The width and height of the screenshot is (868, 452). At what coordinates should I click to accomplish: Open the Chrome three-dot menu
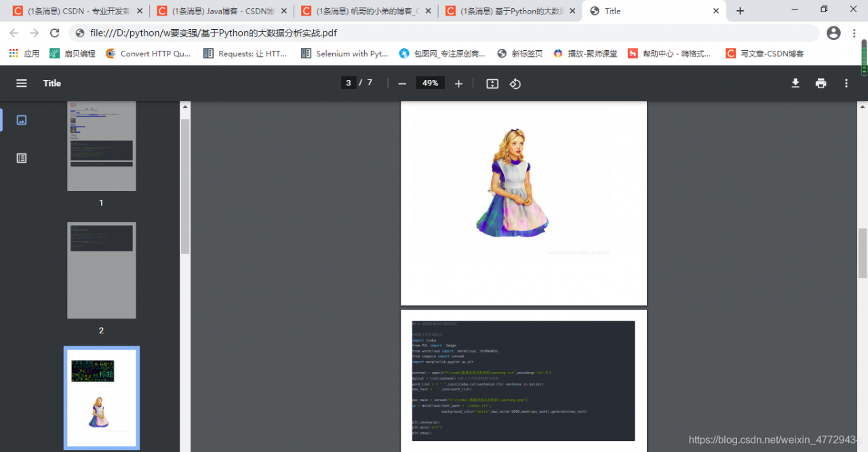pyautogui.click(x=856, y=33)
